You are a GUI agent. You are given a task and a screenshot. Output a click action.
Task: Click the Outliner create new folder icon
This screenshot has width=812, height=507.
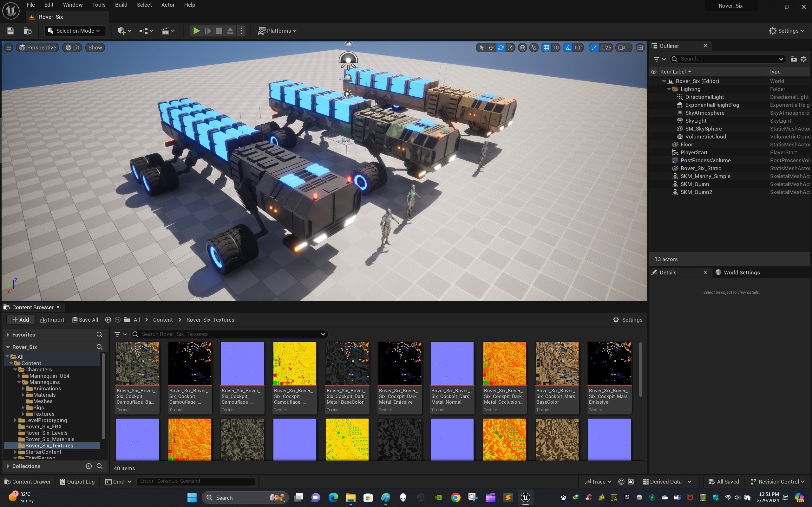[x=794, y=59]
